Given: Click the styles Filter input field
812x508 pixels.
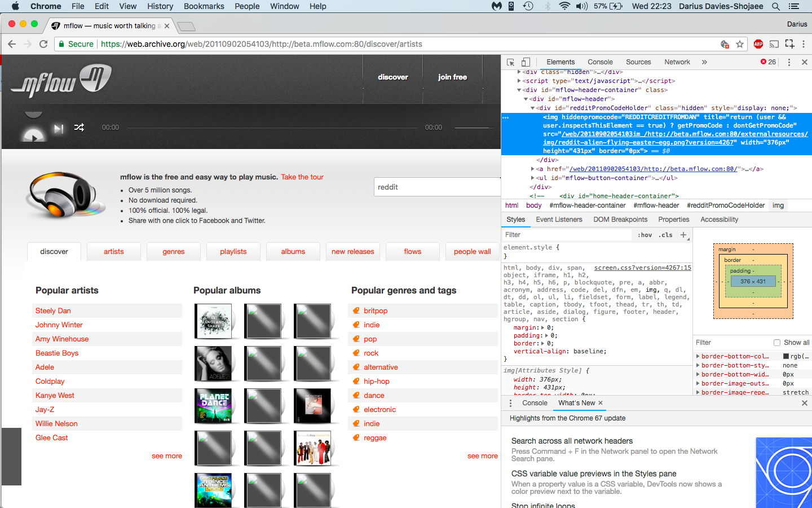Looking at the screenshot, I should click(x=567, y=235).
